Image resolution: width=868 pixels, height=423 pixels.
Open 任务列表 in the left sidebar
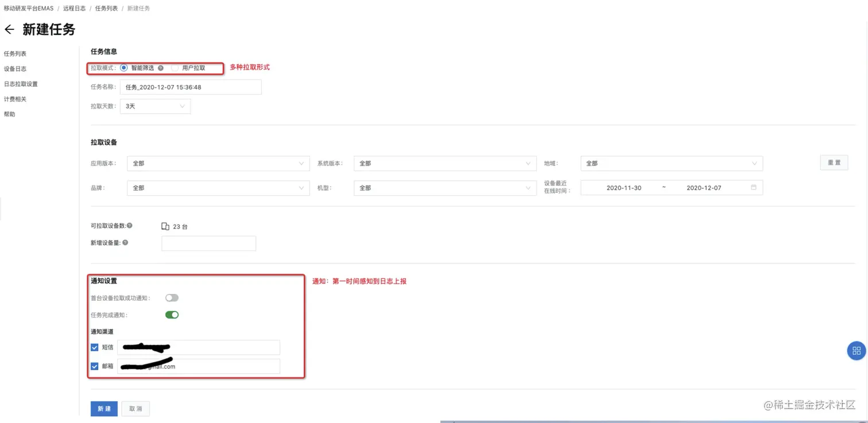pyautogui.click(x=15, y=53)
